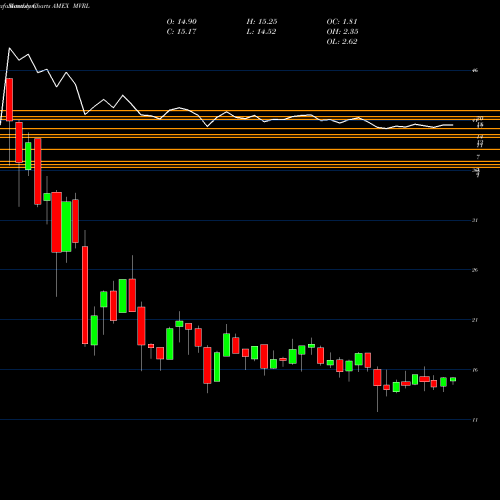Click the 11 price axis label

pos(475,420)
